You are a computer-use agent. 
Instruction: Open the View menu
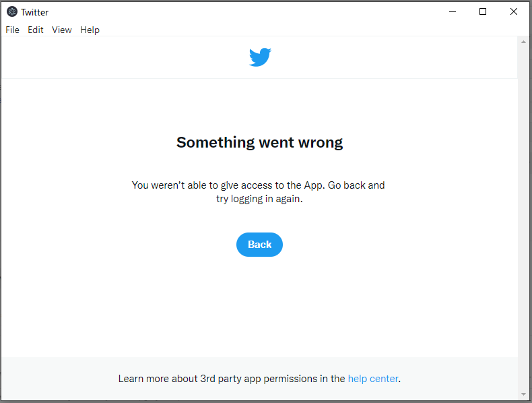[61, 30]
